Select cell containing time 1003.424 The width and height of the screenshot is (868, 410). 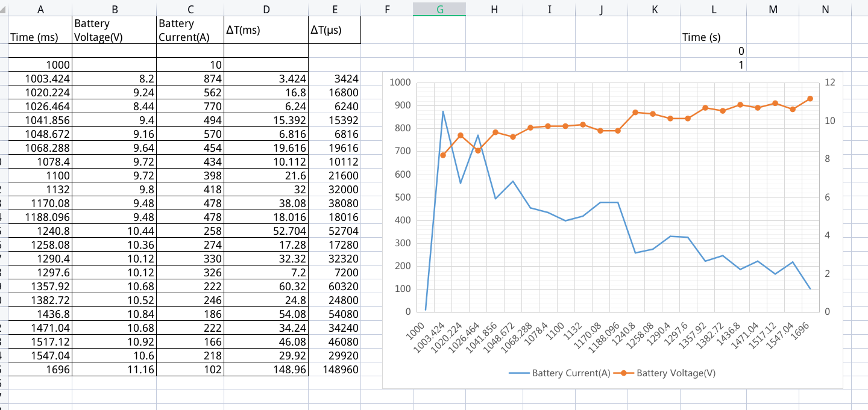40,78
